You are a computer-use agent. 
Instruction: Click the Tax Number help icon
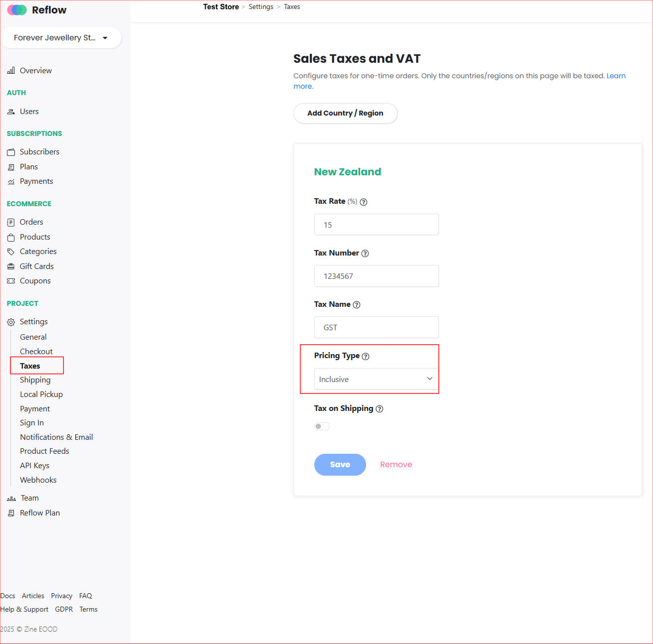coord(365,254)
